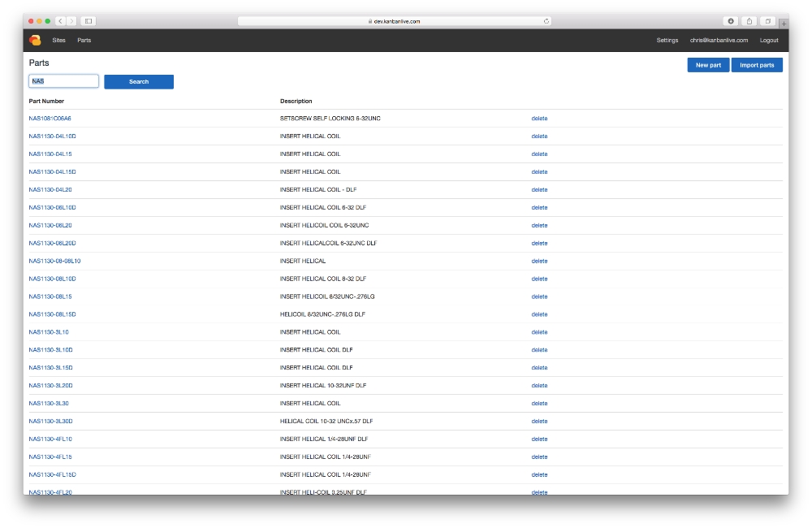812x528 pixels.
Task: Go back using Safari's back arrow
Action: (61, 21)
